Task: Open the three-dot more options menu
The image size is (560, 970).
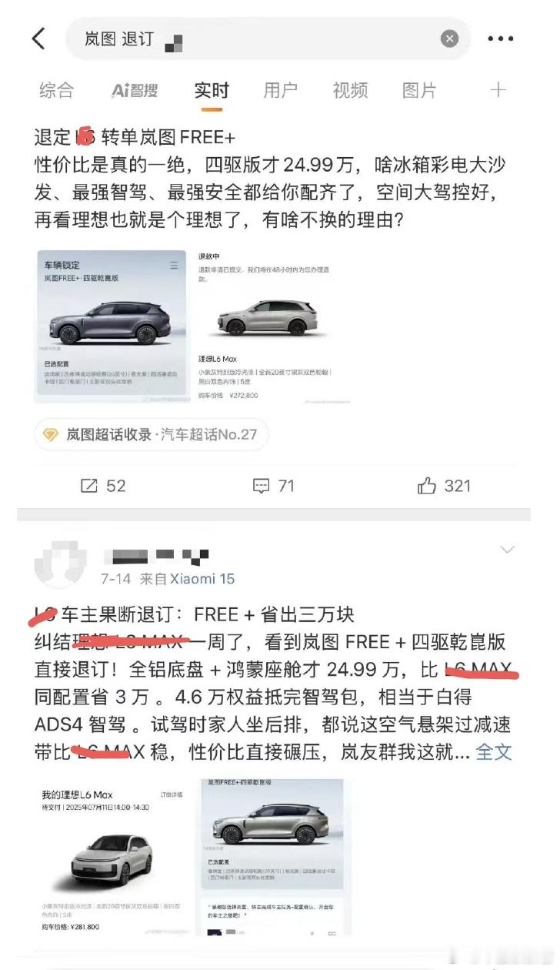Action: pos(500,38)
